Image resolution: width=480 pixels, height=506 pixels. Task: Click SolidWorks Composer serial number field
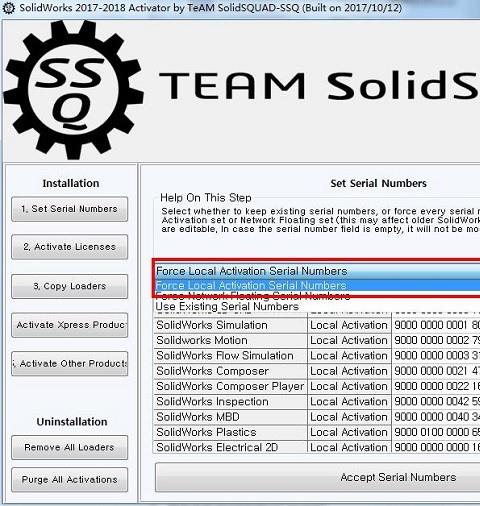436,371
